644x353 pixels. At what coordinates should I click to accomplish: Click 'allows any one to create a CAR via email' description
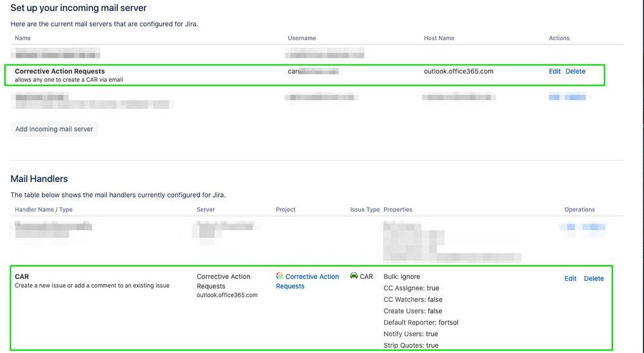point(68,80)
